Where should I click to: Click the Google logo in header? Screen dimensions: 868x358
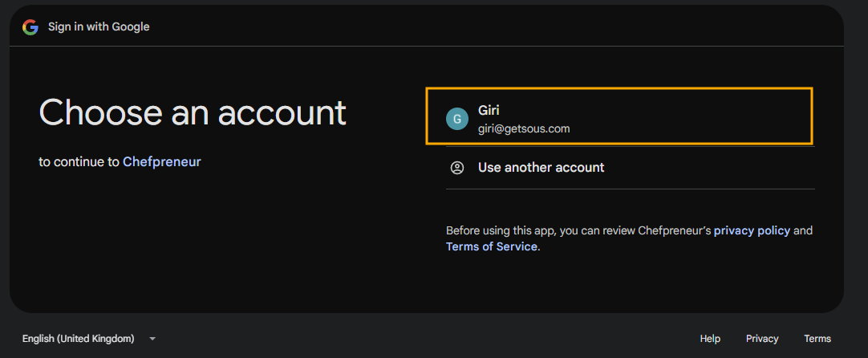coord(30,26)
